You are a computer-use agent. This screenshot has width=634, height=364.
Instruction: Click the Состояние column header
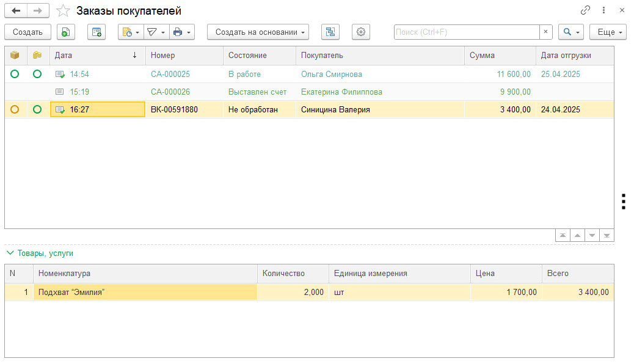(x=259, y=56)
